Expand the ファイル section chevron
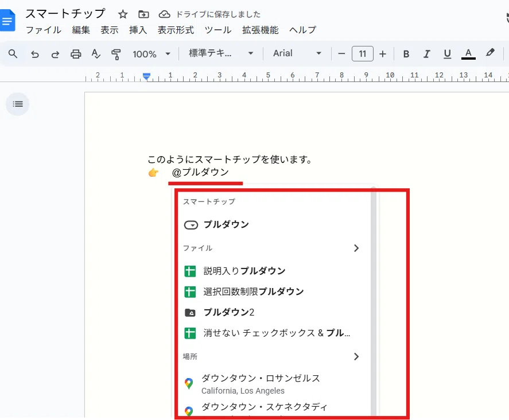Screen dimensions: 509x420 click(356, 248)
